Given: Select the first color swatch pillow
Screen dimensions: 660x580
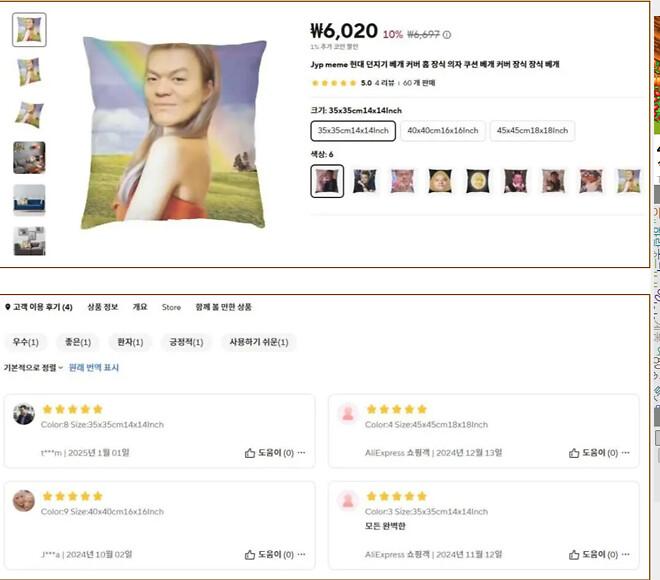Looking at the screenshot, I should click(x=327, y=181).
